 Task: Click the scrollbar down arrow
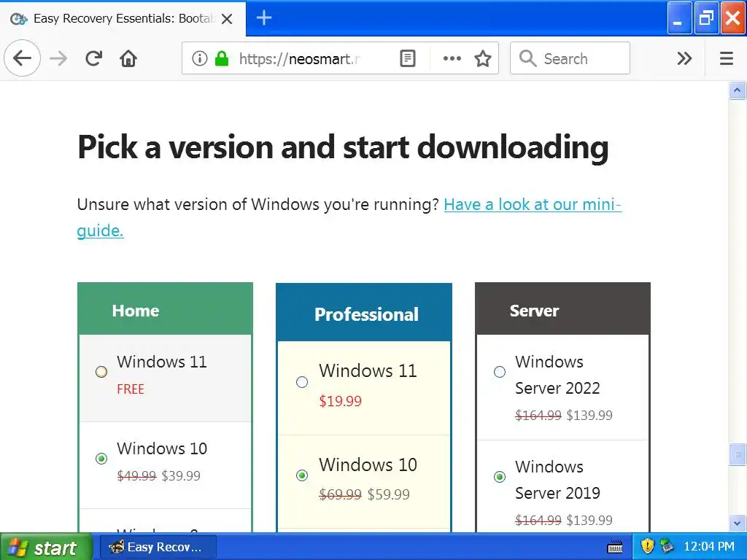[x=737, y=524]
